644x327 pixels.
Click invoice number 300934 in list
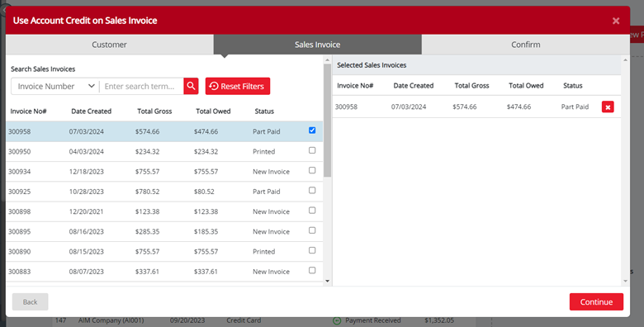pos(19,171)
